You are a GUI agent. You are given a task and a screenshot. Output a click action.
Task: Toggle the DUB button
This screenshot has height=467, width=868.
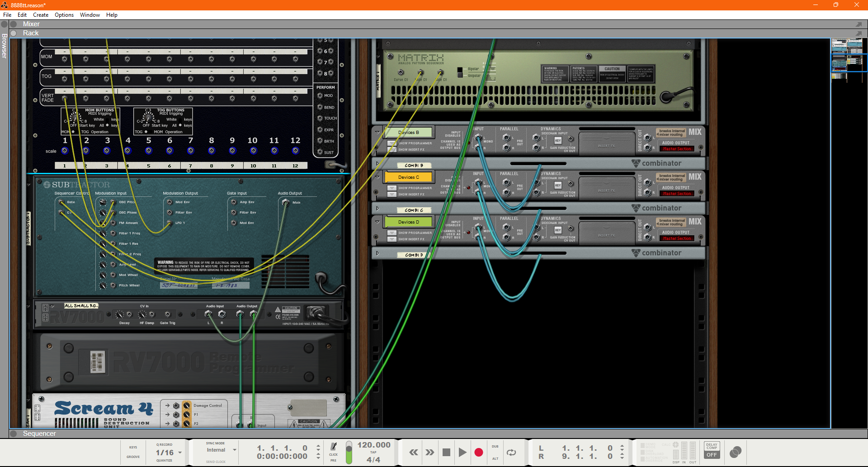(x=495, y=447)
